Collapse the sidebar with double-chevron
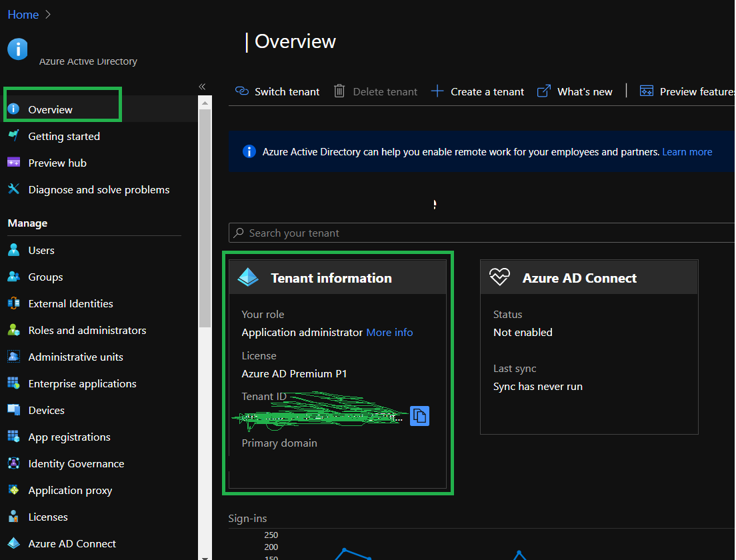Viewport: 736px width, 560px height. 202,87
